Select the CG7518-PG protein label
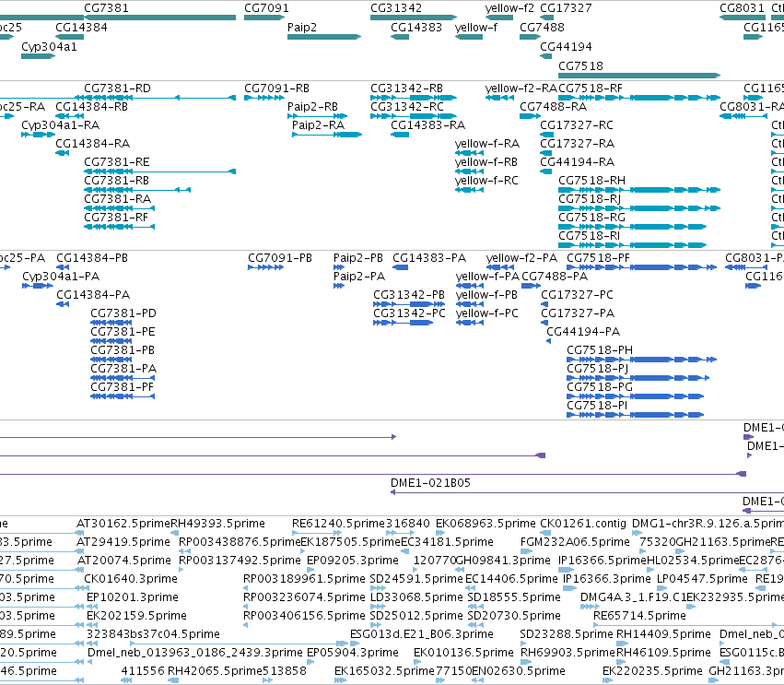 point(600,388)
